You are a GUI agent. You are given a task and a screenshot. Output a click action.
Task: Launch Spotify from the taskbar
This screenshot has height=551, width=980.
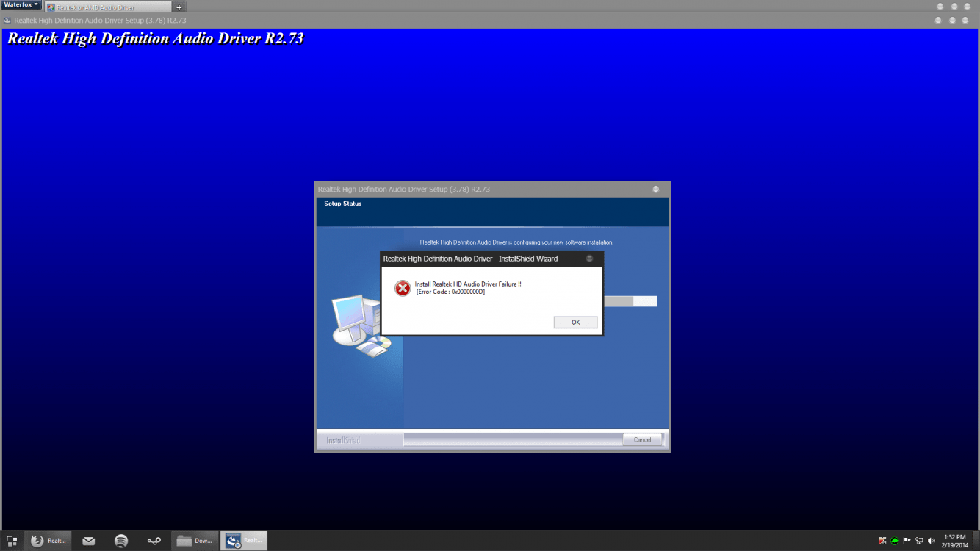(121, 541)
